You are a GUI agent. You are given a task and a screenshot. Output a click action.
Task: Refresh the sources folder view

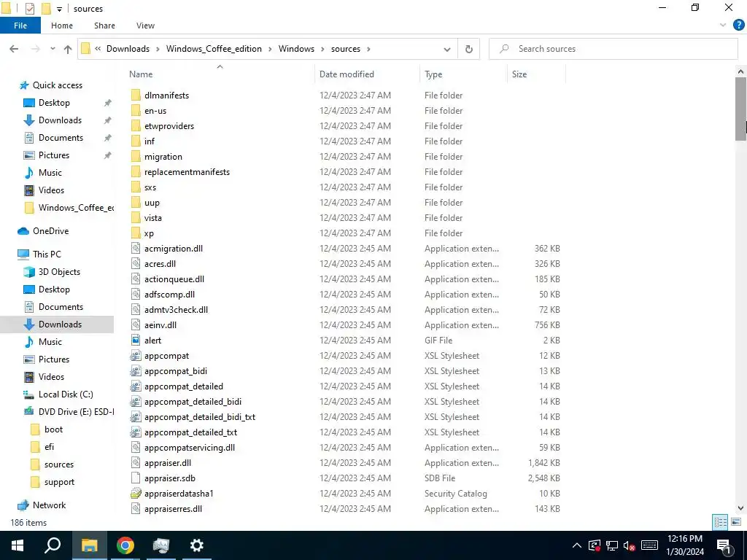click(x=469, y=49)
